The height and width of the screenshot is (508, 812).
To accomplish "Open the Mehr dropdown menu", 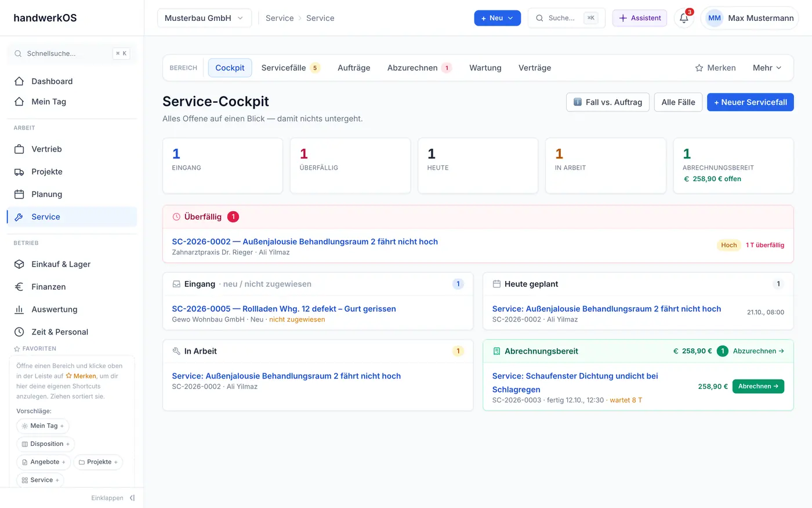I will (x=767, y=68).
